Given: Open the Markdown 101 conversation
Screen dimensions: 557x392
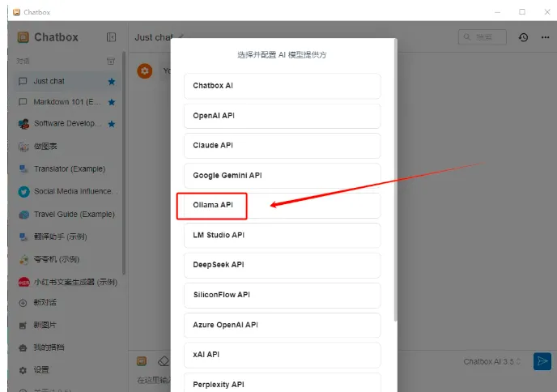Looking at the screenshot, I should [67, 102].
